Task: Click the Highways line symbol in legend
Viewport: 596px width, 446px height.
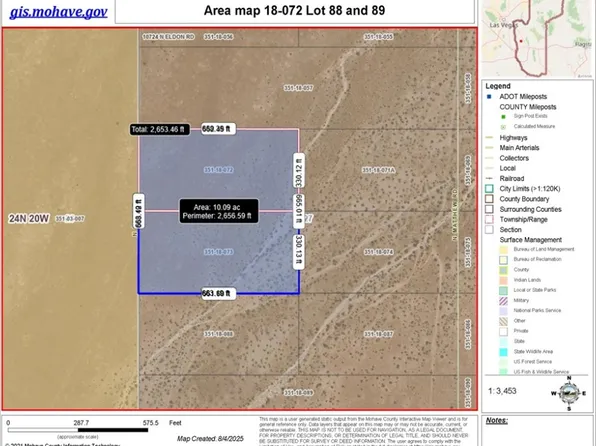Action: tap(490, 138)
